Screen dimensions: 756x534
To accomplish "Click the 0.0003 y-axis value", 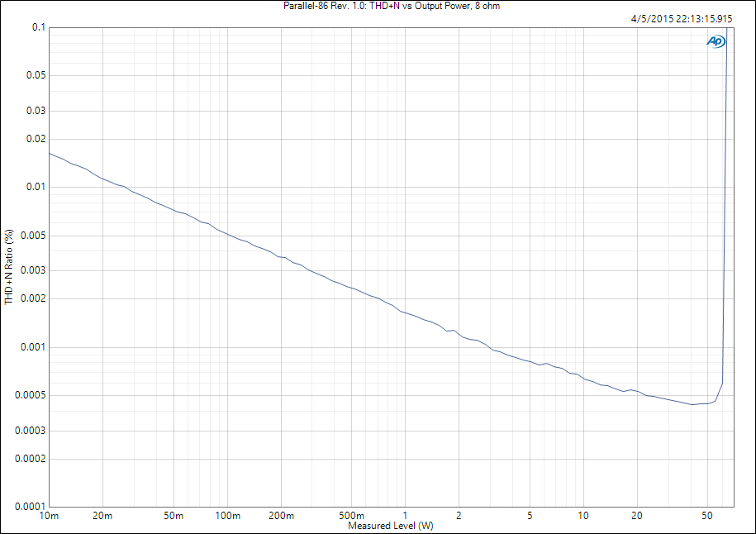I will (x=31, y=431).
